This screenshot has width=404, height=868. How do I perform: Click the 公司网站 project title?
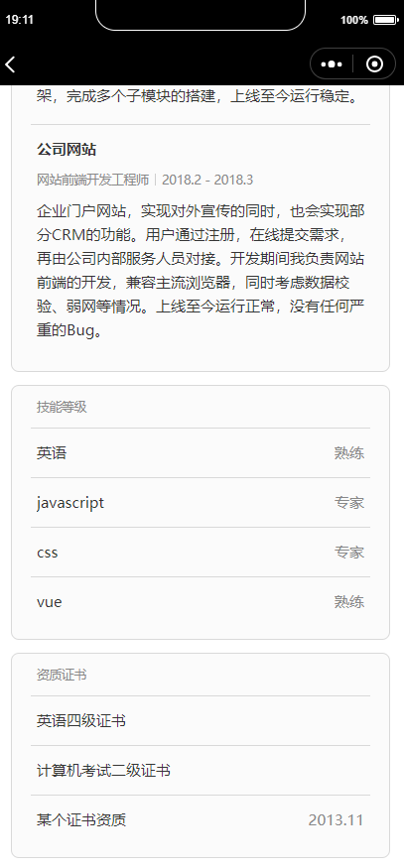click(67, 150)
